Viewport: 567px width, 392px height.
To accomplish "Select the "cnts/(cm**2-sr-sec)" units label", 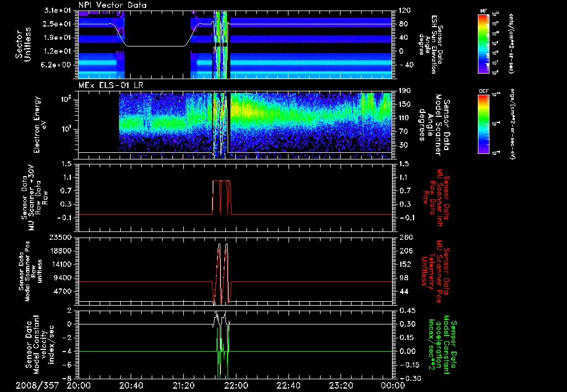I will coord(511,44).
